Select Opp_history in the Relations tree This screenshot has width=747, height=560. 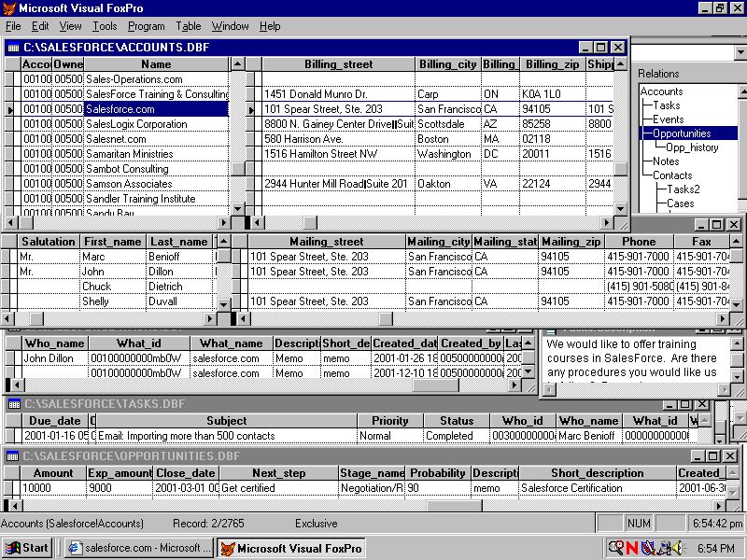(692, 147)
